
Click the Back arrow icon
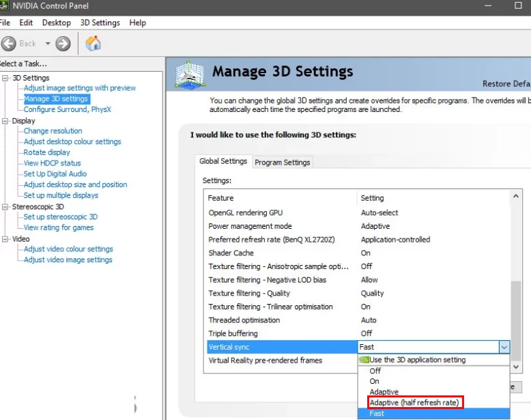pos(8,44)
